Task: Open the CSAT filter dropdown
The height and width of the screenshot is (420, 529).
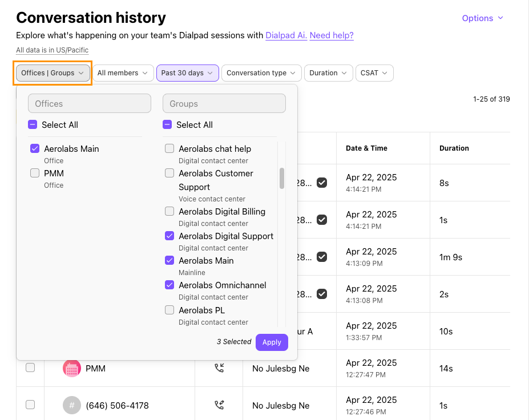Action: (374, 73)
